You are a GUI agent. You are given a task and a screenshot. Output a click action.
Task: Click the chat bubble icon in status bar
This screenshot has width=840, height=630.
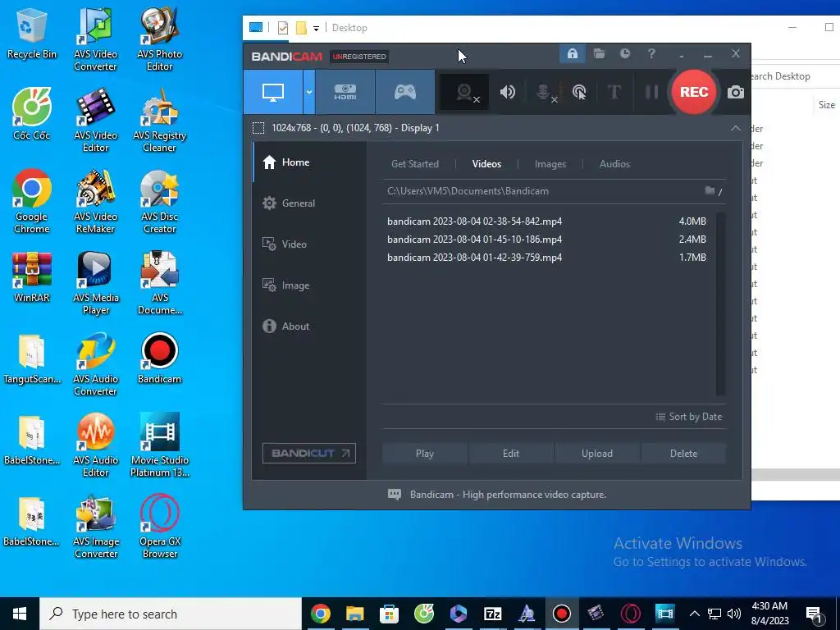[395, 495]
